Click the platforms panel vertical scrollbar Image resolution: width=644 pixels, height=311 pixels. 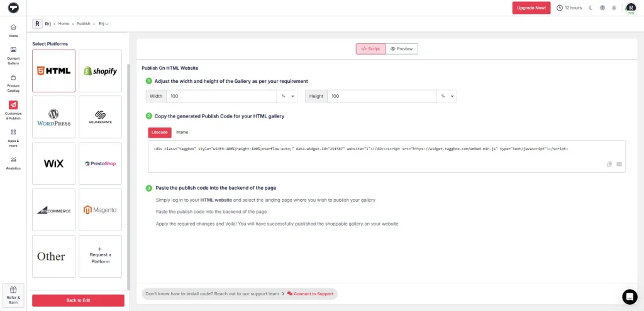[128, 177]
